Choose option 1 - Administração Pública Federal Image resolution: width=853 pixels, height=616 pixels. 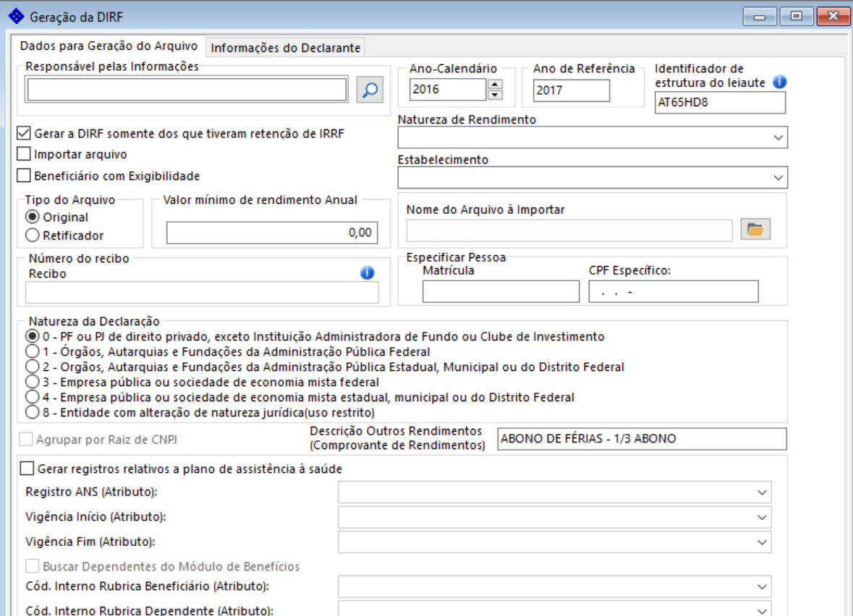33,351
